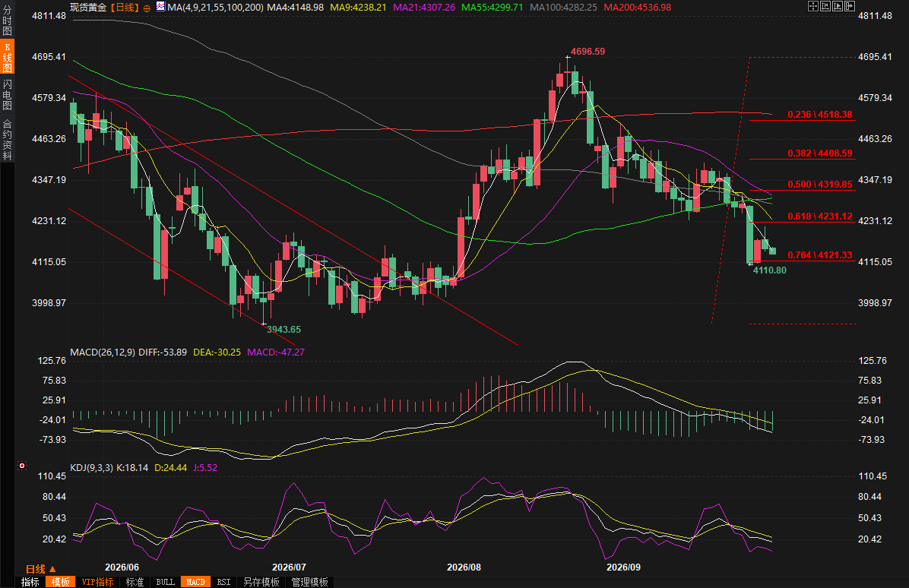Image resolution: width=909 pixels, height=588 pixels.
Task: Toggle the MACD indicator template
Action: pyautogui.click(x=195, y=582)
